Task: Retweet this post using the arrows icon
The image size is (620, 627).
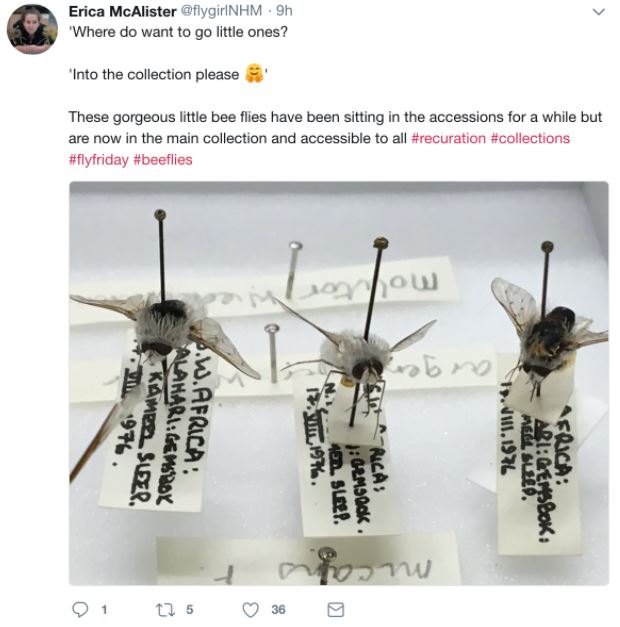Action: coord(165,610)
